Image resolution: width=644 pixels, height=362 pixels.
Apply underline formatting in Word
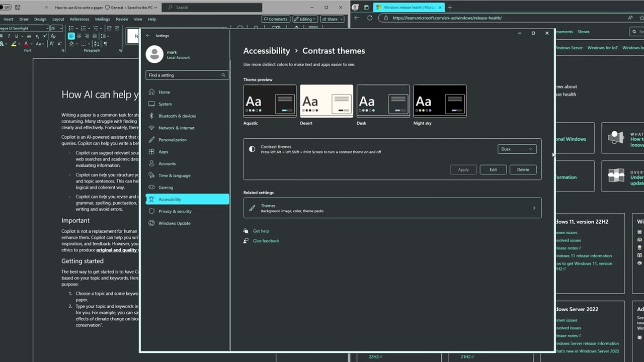tap(17, 36)
